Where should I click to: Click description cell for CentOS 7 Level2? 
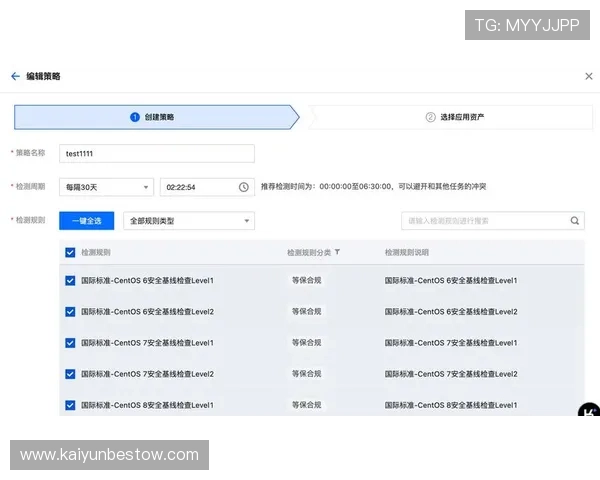pyautogui.click(x=451, y=374)
